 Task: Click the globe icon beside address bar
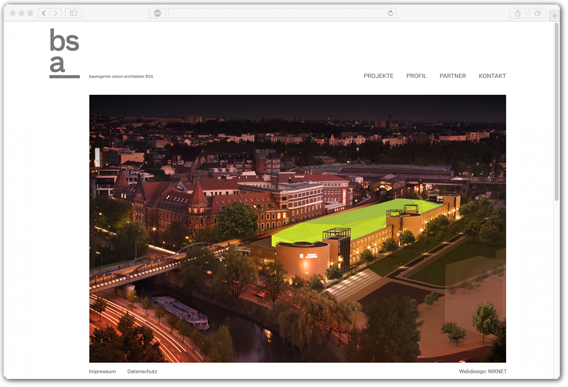[157, 13]
